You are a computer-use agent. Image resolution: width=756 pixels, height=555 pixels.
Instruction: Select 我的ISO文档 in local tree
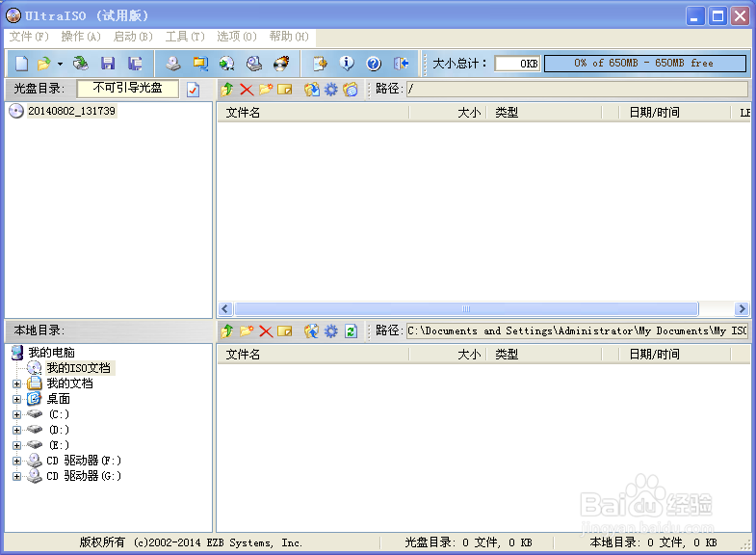tap(78, 368)
